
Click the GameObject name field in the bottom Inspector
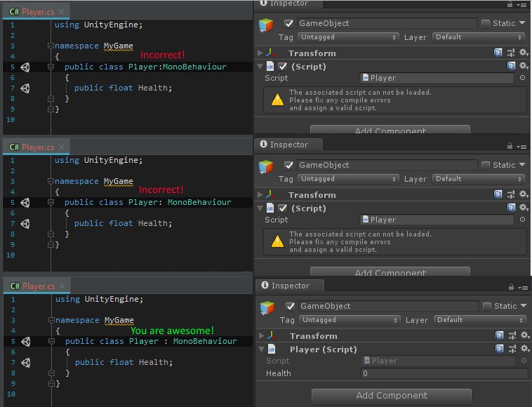(x=389, y=306)
